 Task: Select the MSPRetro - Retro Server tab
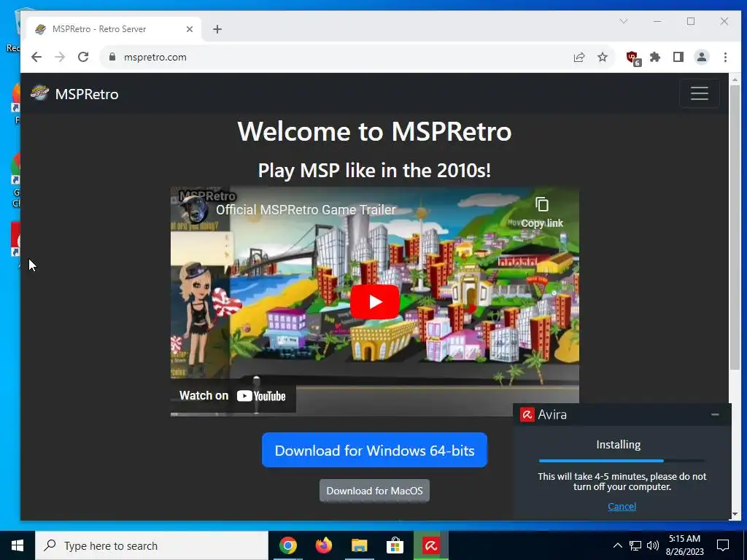(x=113, y=29)
